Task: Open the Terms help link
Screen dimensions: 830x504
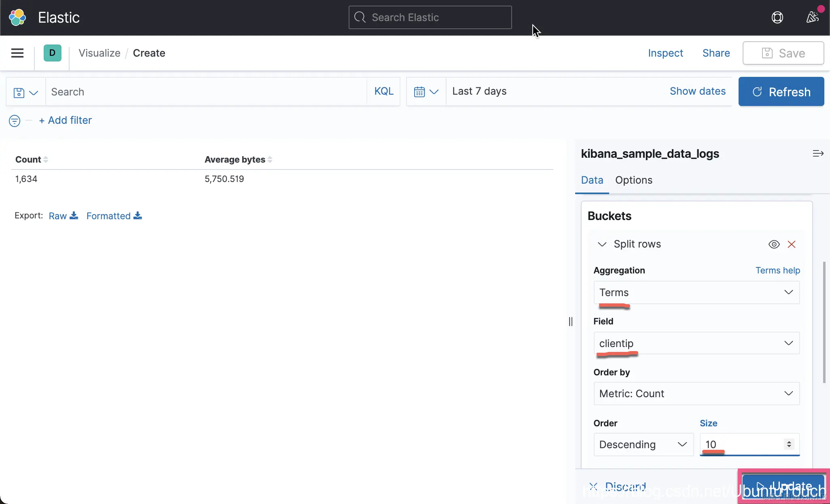Action: pyautogui.click(x=777, y=270)
